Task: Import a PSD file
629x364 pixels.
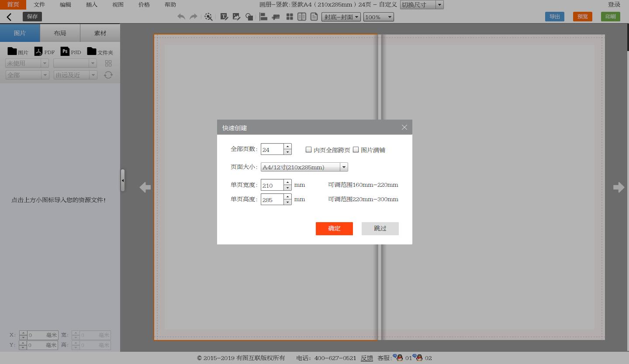Action: coord(65,51)
